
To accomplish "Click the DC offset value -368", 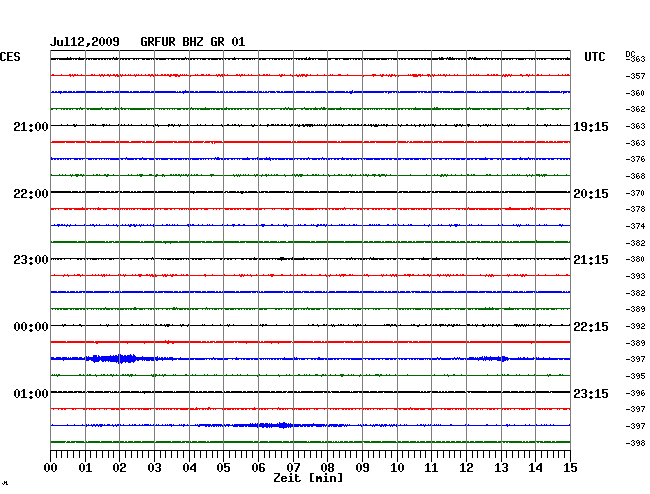I will click(x=635, y=176).
